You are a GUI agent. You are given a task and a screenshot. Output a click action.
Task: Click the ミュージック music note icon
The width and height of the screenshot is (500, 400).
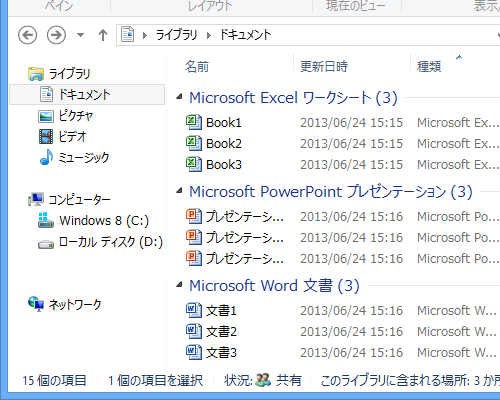[46, 157]
